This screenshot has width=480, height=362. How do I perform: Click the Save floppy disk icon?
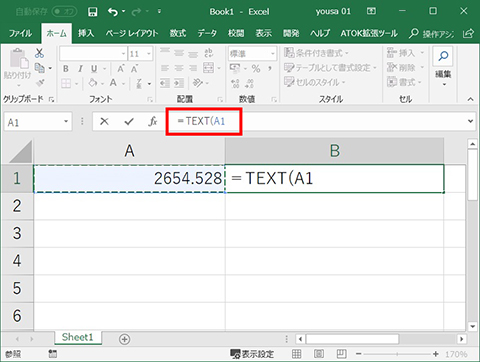point(92,12)
